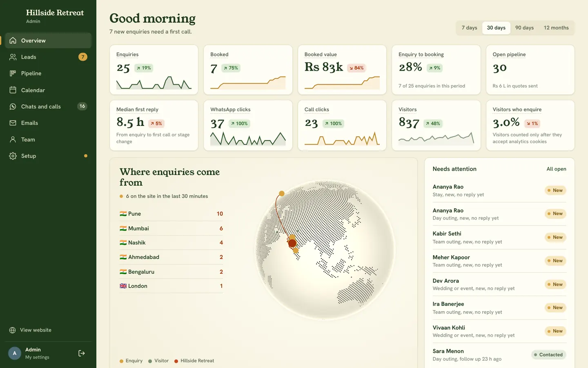Click the Leads count badge showing 7
The width and height of the screenshot is (588, 368).
click(x=83, y=57)
